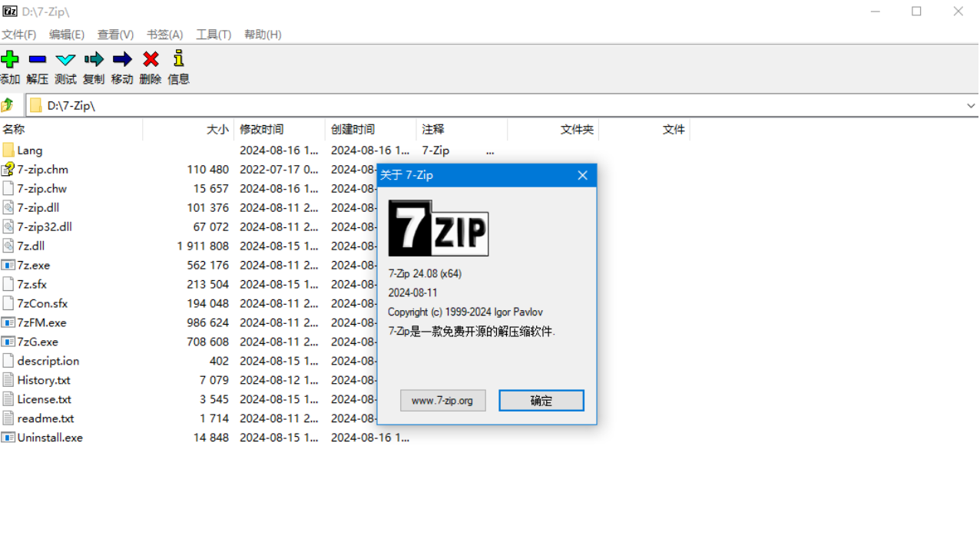Viewport: 980px width, 542px height.
Task: Click the OK (确定) button in dialog
Action: coord(541,400)
